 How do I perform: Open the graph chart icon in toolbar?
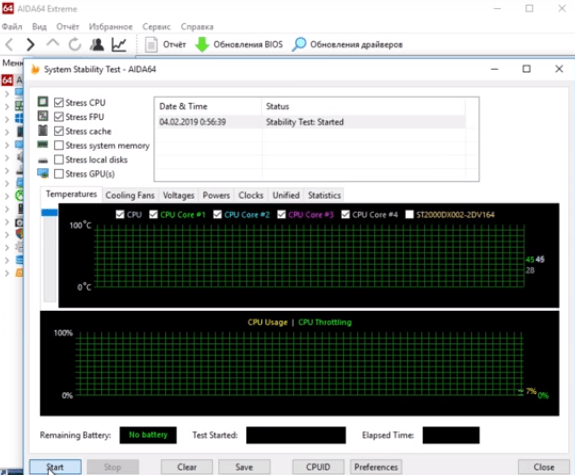pos(119,45)
